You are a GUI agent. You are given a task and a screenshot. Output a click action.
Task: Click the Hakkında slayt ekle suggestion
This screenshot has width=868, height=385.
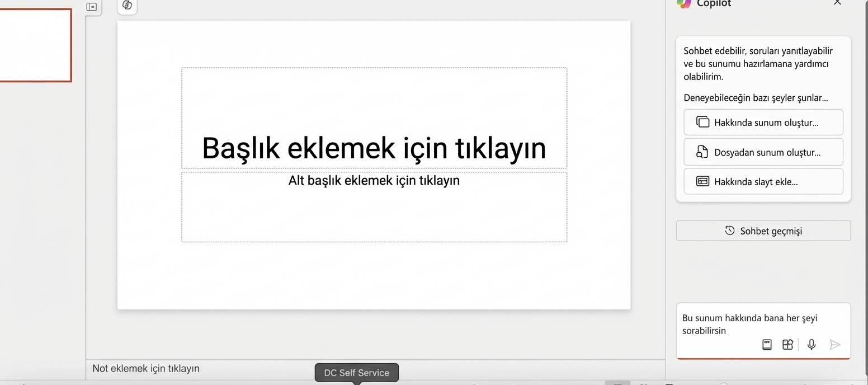pos(763,181)
